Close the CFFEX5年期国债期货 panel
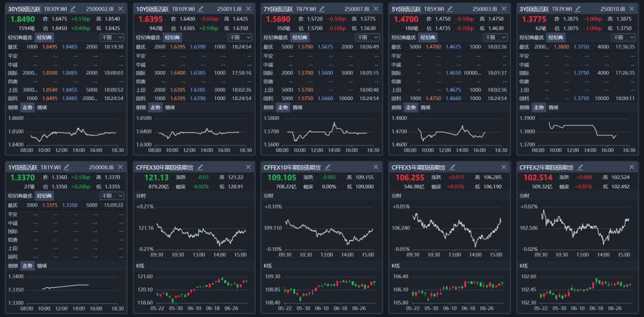Viewport: 644px width, 317px height. (x=504, y=167)
